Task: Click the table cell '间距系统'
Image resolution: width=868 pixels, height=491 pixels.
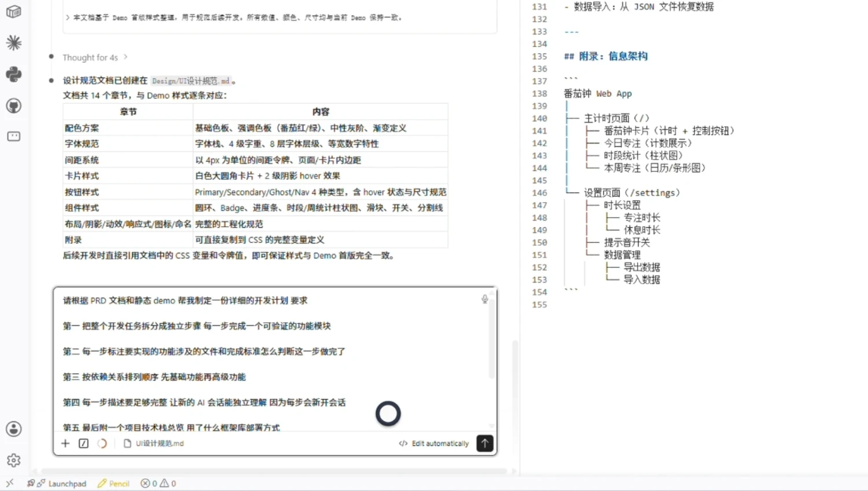Action: (x=128, y=160)
